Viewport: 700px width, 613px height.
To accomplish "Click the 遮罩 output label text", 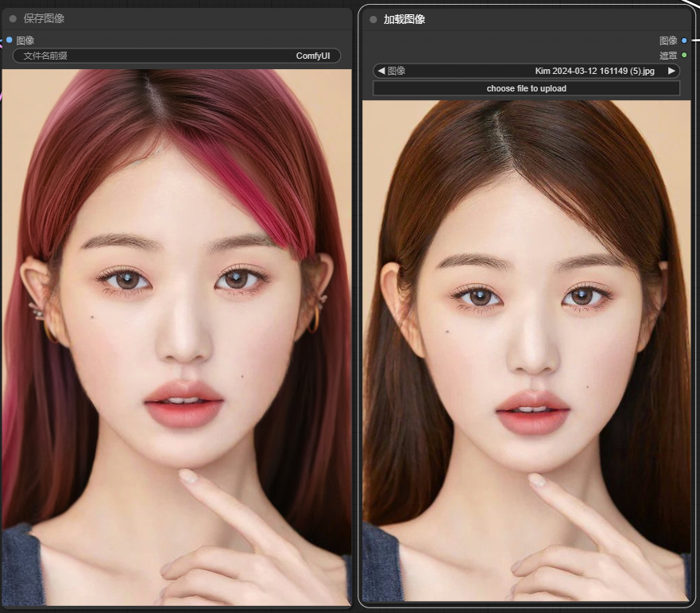I will [x=667, y=56].
